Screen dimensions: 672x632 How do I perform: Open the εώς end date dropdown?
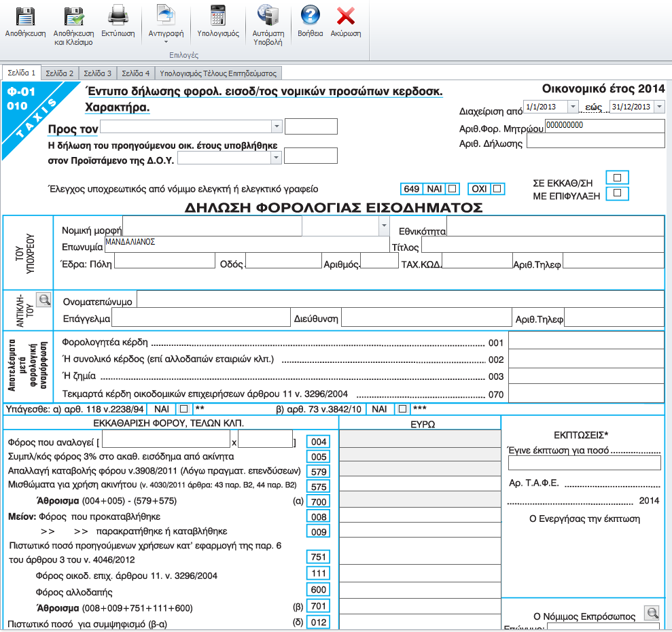pos(660,106)
